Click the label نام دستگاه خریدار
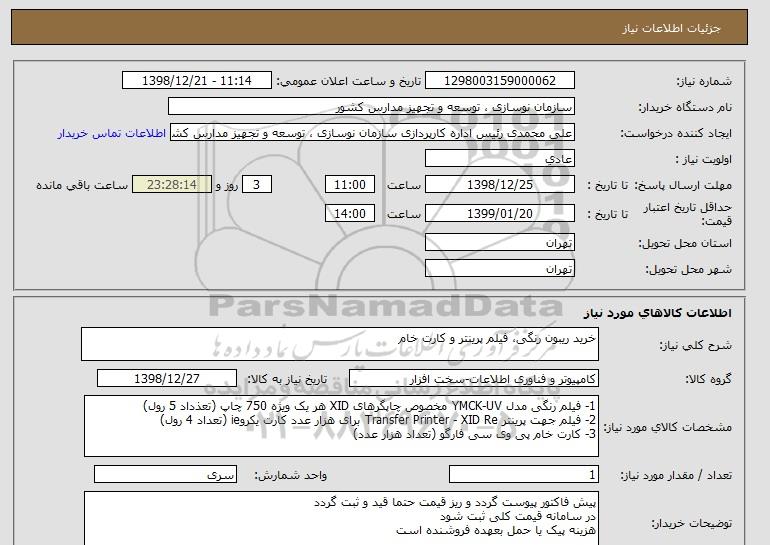This screenshot has width=770, height=545. pos(685,107)
